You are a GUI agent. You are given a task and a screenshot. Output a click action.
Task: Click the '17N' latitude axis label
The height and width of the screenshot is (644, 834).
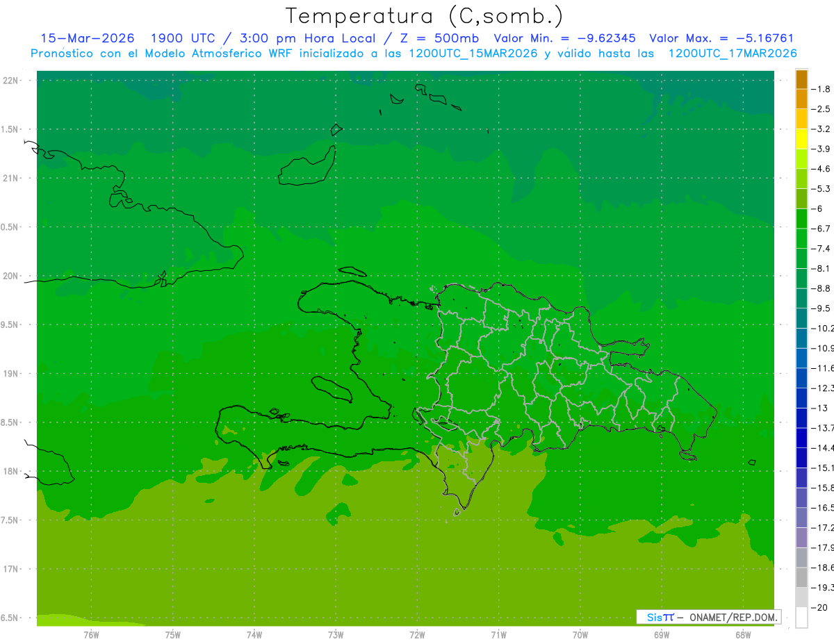point(11,569)
